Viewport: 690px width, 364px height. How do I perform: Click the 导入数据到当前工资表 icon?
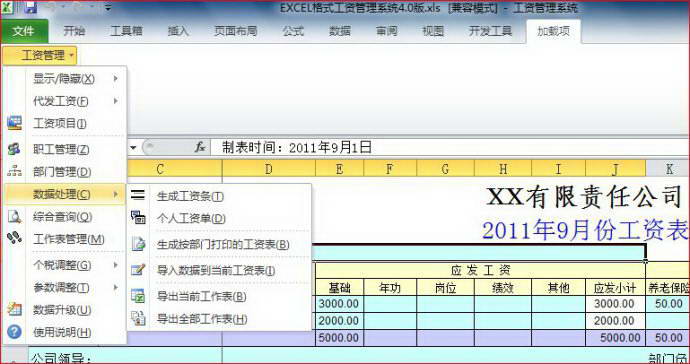pyautogui.click(x=138, y=270)
